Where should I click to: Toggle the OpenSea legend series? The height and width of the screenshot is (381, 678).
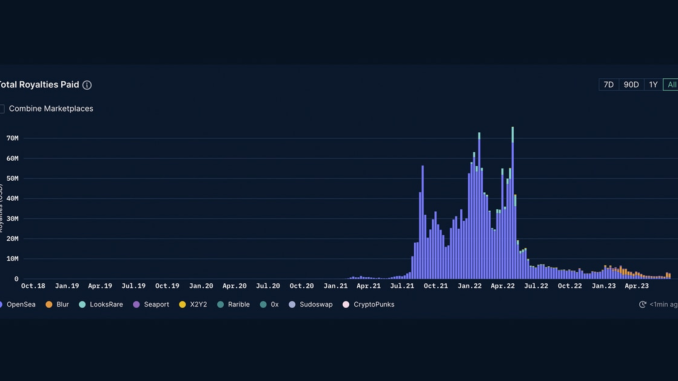tap(18, 304)
